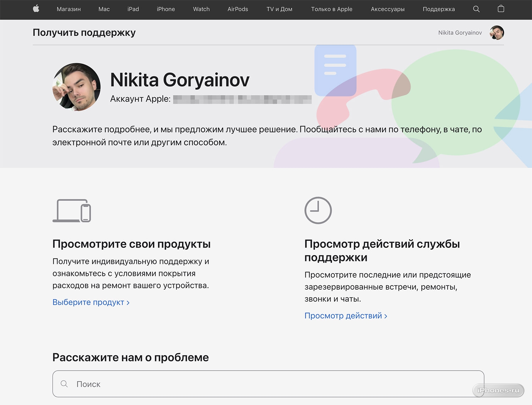532x405 pixels.
Task: Open the iPad menu item
Action: pyautogui.click(x=133, y=9)
